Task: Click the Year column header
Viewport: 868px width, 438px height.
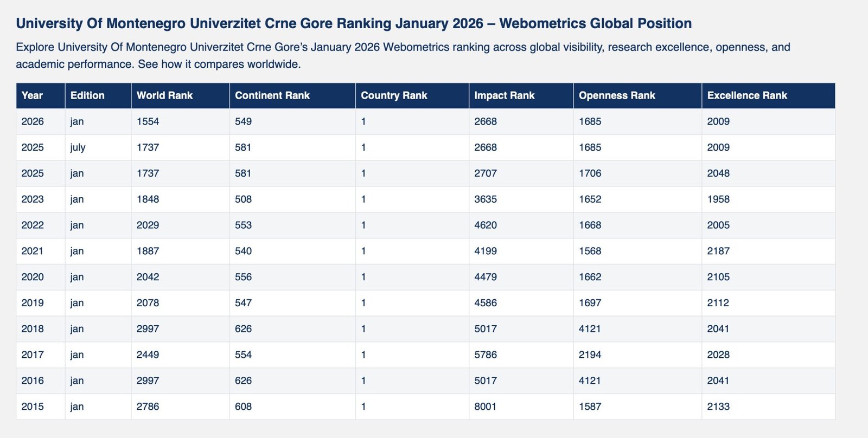Action: pyautogui.click(x=32, y=95)
